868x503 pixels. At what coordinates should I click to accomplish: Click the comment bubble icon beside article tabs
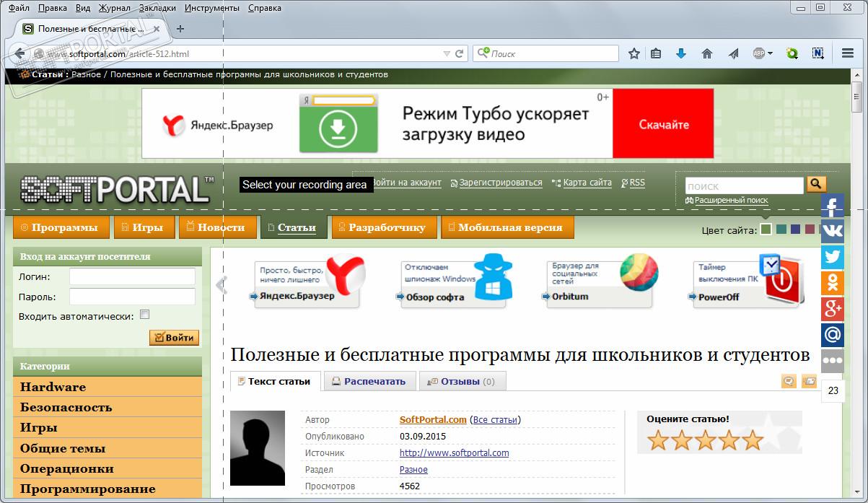[x=789, y=381]
